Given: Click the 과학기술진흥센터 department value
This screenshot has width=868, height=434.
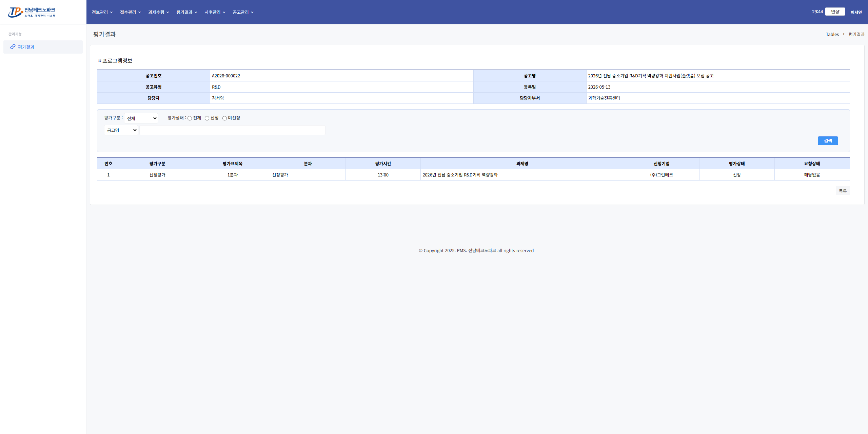Looking at the screenshot, I should tap(604, 98).
